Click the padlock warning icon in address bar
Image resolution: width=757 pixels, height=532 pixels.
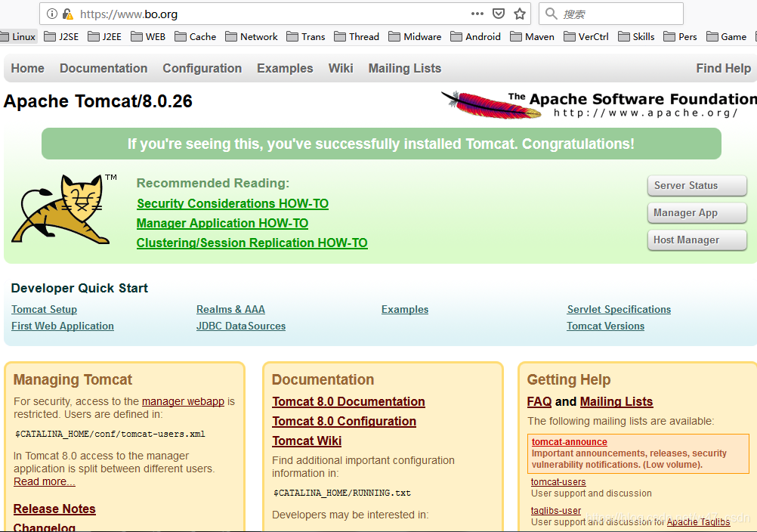67,14
